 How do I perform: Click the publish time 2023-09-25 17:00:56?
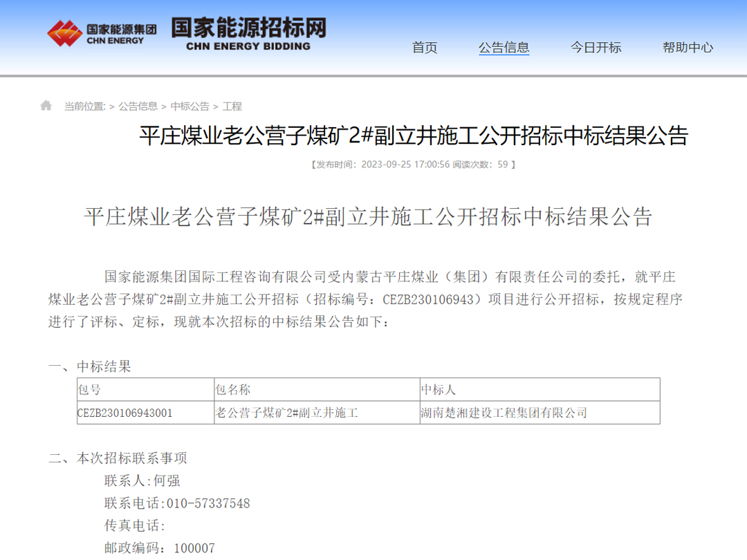(405, 165)
